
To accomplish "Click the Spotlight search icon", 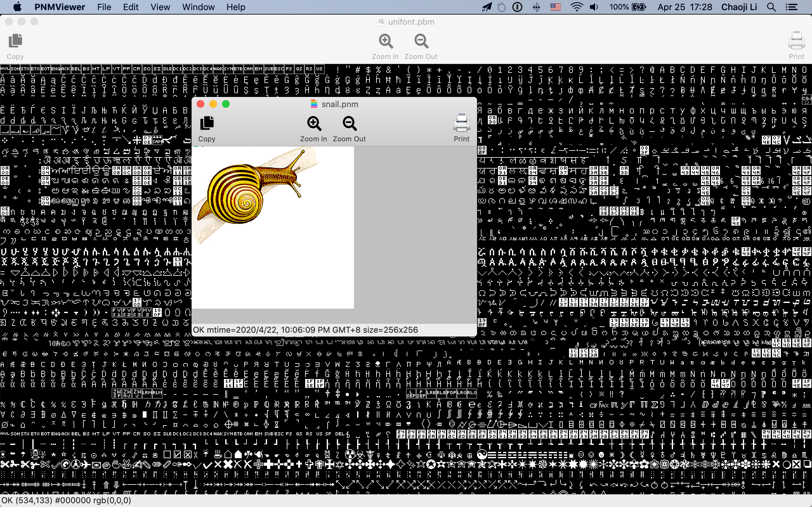I will point(771,7).
